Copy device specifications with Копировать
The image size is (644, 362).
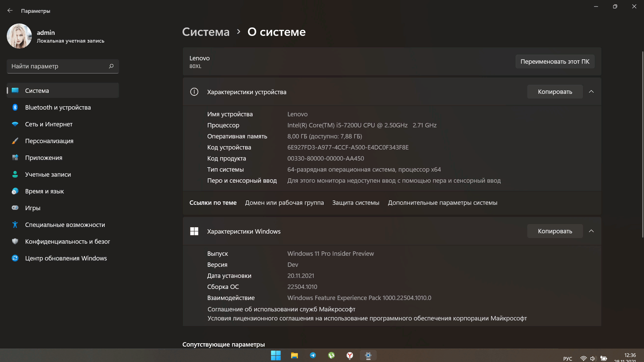[x=555, y=92]
